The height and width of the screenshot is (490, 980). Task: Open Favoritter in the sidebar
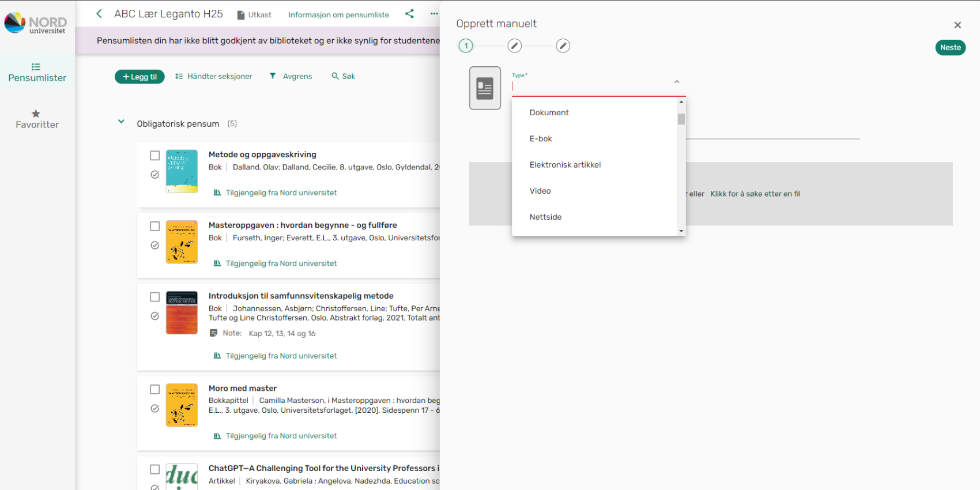point(37,119)
